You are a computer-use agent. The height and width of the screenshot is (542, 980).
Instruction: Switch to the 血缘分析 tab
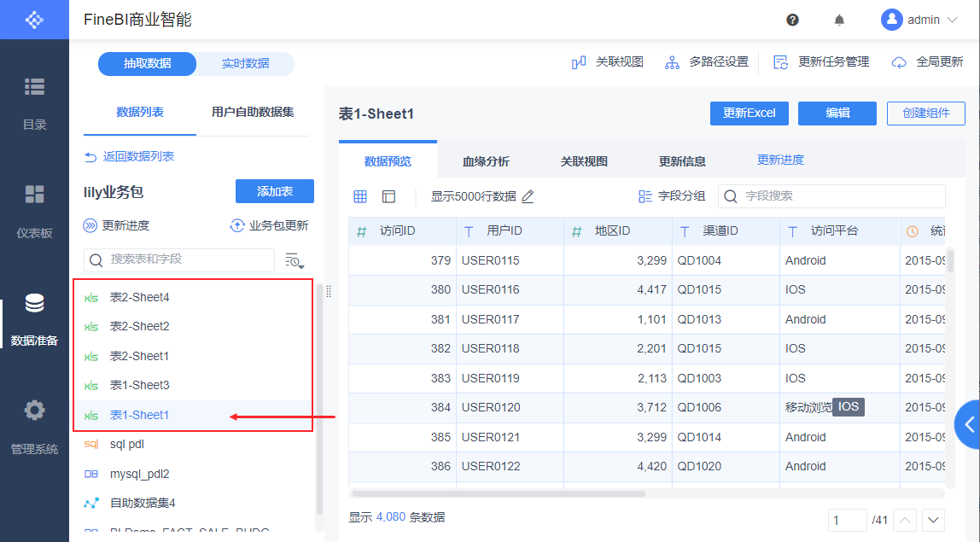tap(486, 161)
